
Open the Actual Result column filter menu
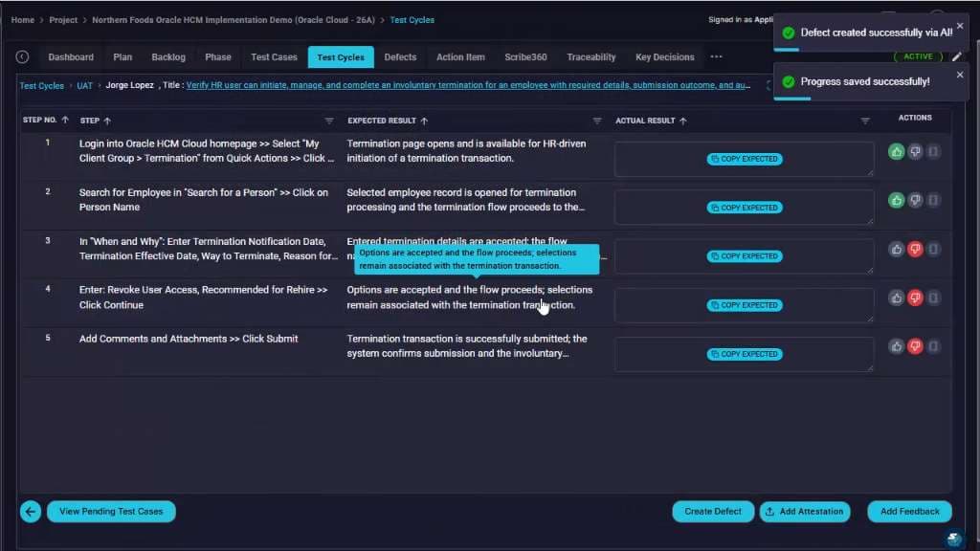point(865,121)
